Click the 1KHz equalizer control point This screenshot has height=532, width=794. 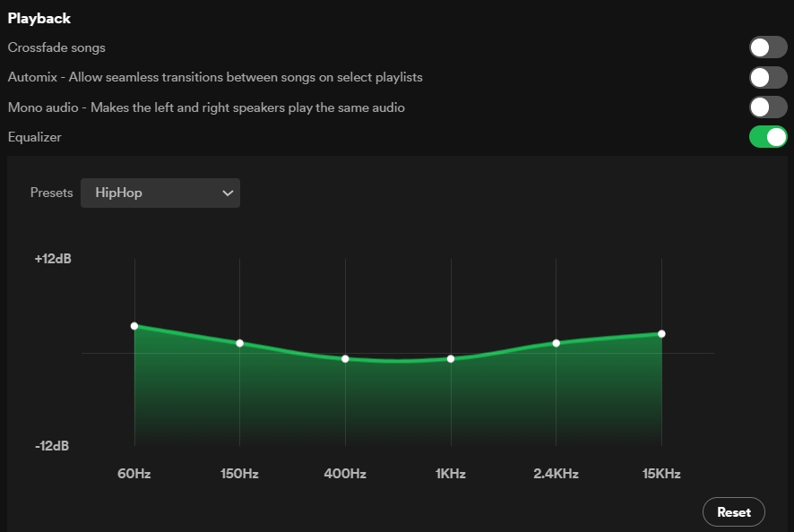click(451, 359)
